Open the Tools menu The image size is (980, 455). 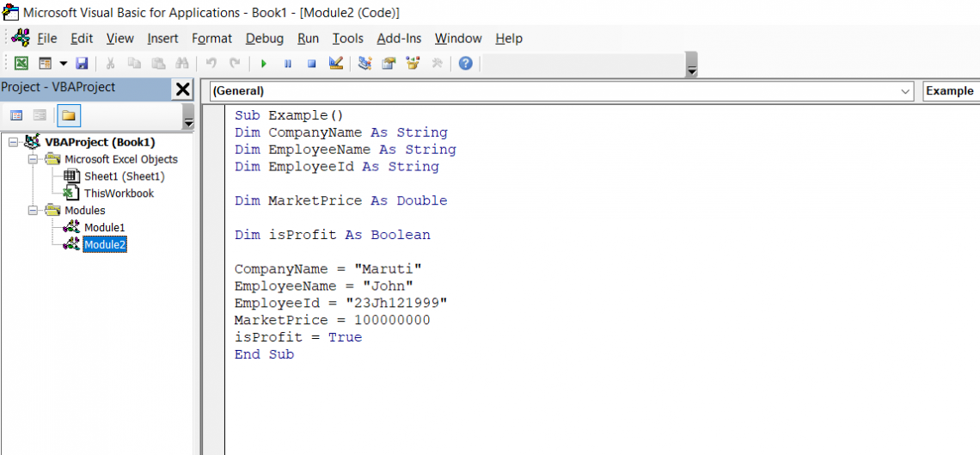tap(347, 39)
